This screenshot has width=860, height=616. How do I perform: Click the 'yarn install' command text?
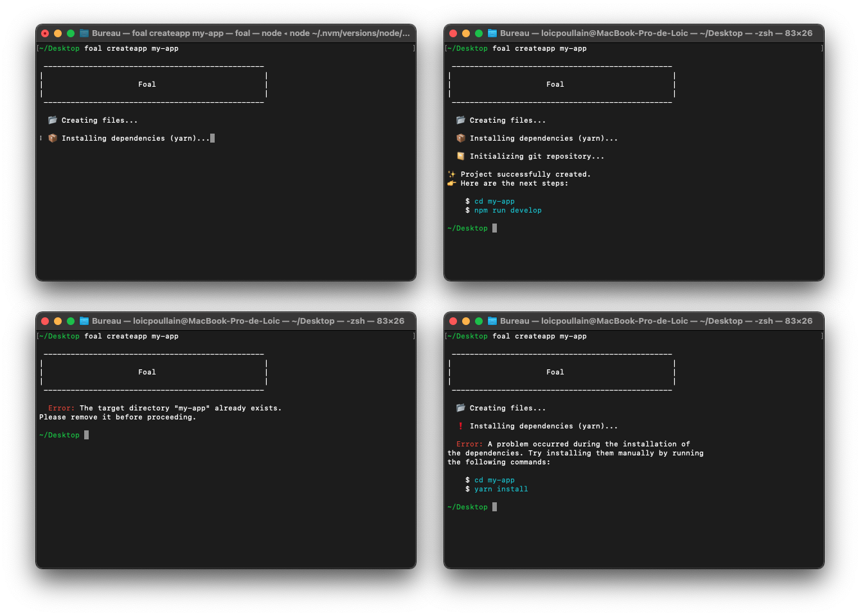coord(501,489)
